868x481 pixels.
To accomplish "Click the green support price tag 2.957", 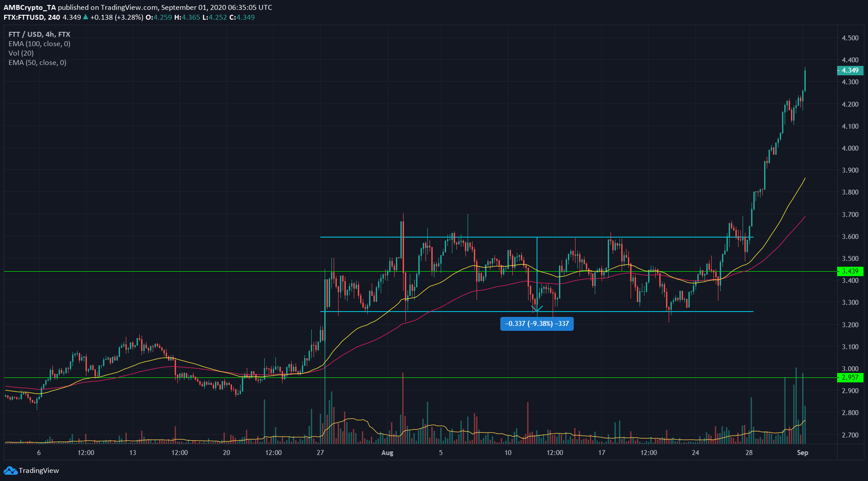I will (850, 377).
